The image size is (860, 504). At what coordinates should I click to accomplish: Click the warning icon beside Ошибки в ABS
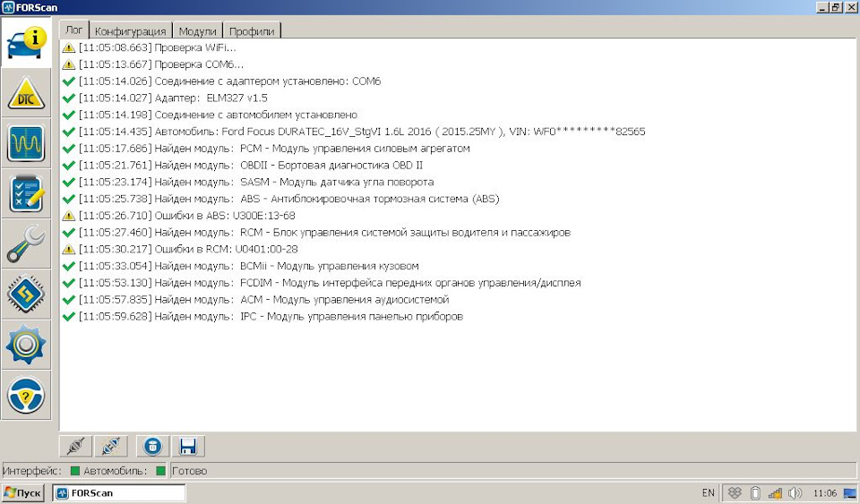(x=69, y=216)
